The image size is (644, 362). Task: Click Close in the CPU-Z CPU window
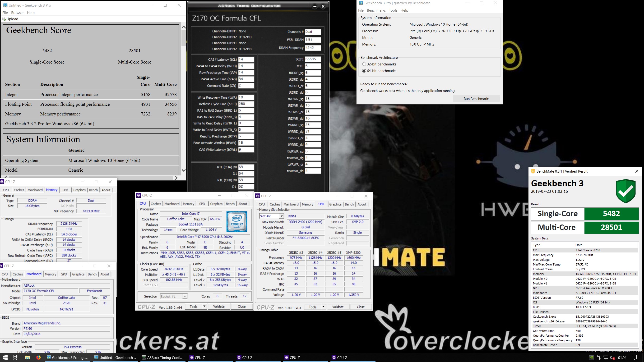pos(241,306)
